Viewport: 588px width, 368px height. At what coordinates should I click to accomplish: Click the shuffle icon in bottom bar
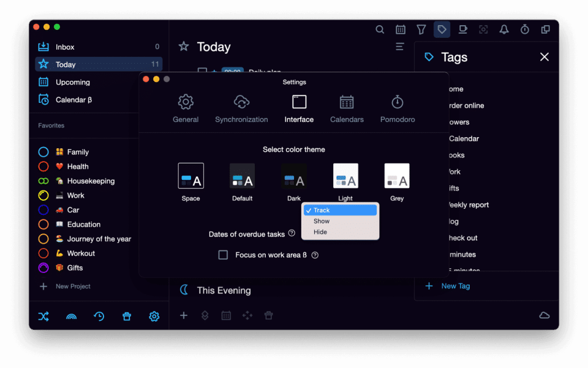coord(43,317)
